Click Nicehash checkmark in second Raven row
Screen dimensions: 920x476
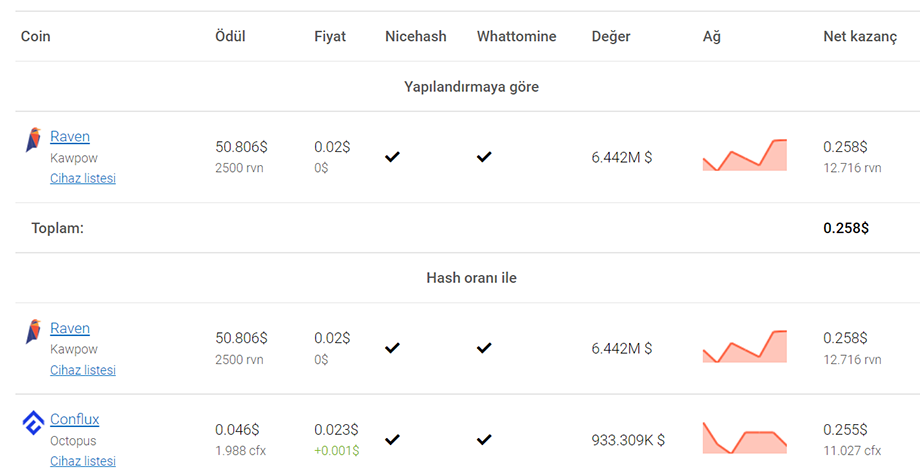[x=392, y=348]
